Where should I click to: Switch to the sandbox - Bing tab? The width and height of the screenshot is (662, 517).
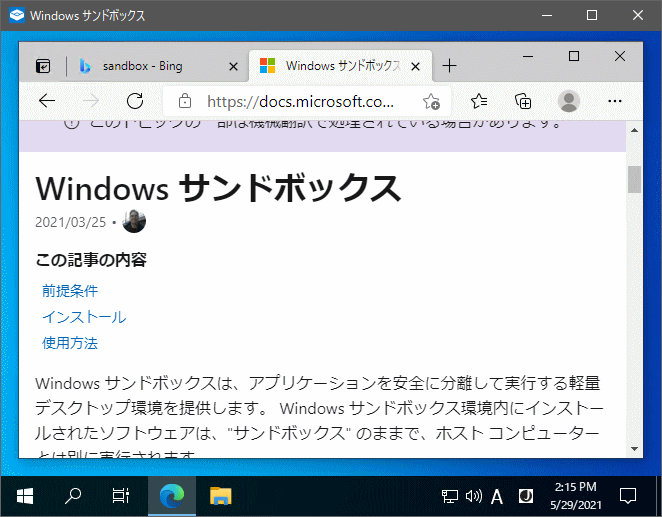click(157, 66)
